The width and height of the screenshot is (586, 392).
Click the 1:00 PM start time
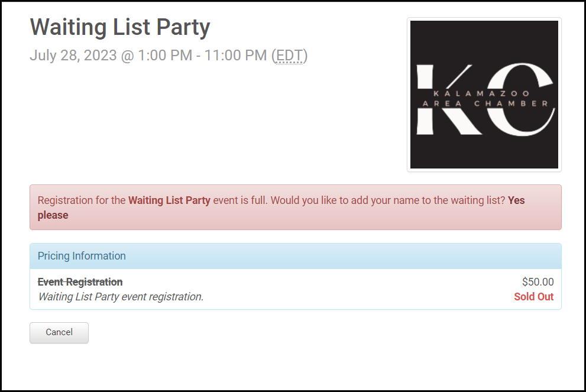(x=165, y=56)
